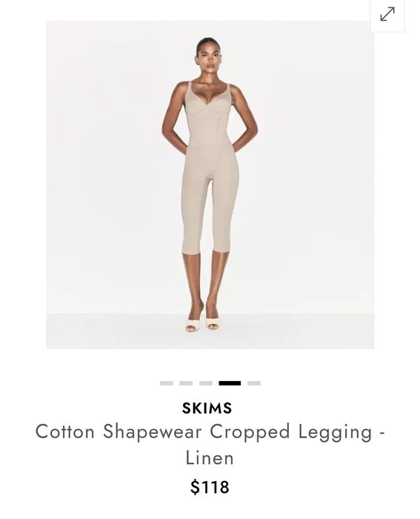Tap the diagonal arrows icon in top corner
This screenshot has width=420, height=519.
pyautogui.click(x=387, y=15)
